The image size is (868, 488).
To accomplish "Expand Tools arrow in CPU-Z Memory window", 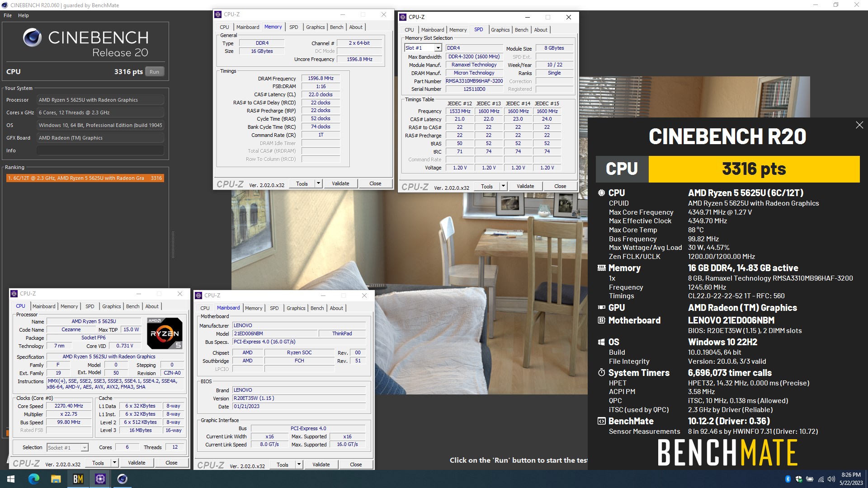I will pos(318,183).
